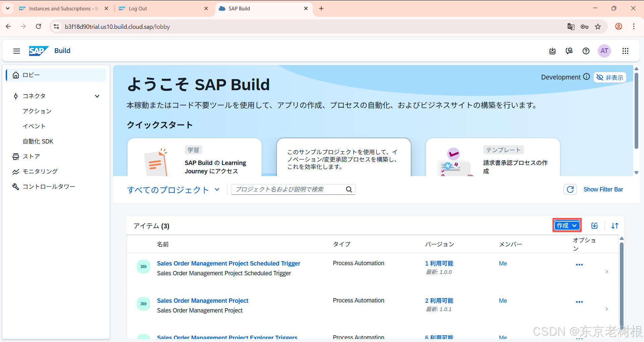Click the SAP logo
The height and width of the screenshot is (342, 644).
coord(39,51)
